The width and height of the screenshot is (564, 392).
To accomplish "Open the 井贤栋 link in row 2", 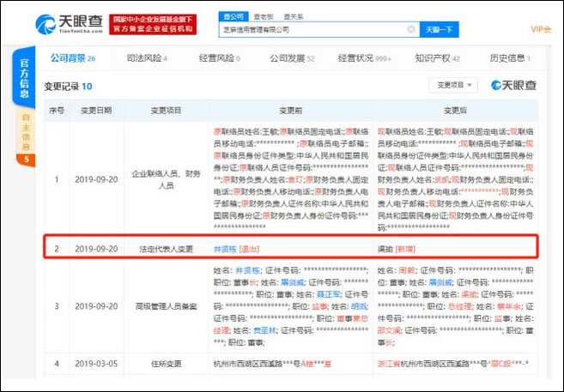I will tap(225, 249).
